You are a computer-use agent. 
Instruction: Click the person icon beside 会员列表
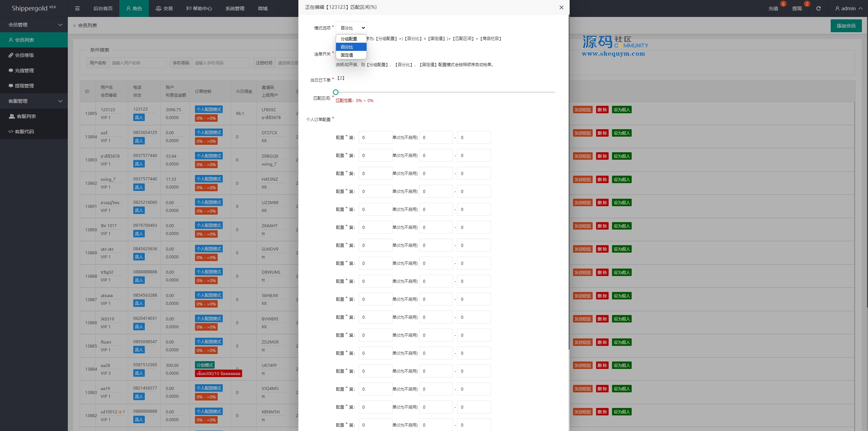point(11,40)
